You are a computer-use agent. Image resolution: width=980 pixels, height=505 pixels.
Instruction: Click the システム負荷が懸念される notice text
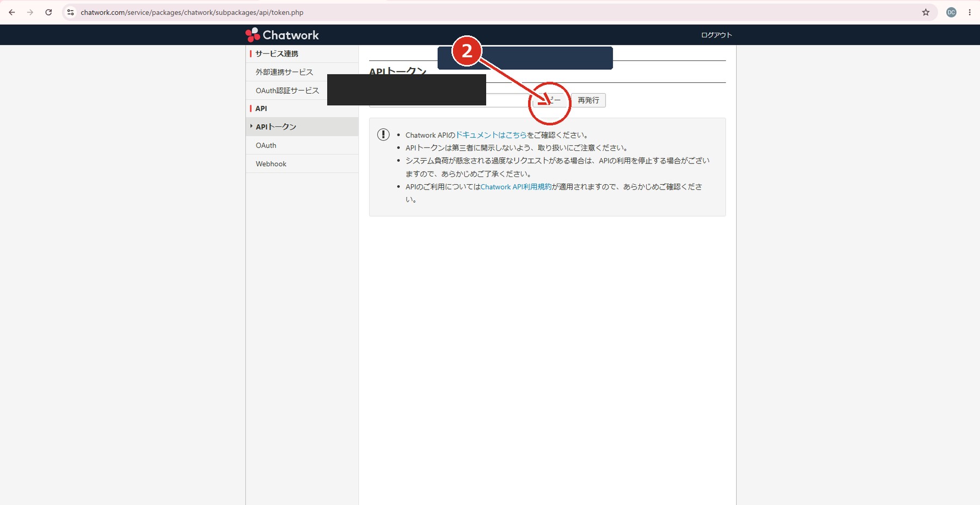click(558, 167)
